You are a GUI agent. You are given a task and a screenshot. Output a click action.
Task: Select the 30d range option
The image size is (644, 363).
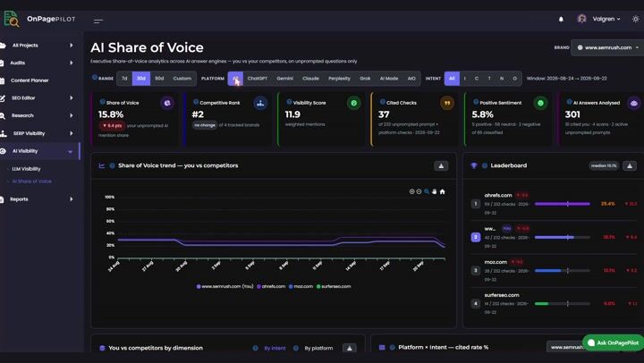coord(141,79)
